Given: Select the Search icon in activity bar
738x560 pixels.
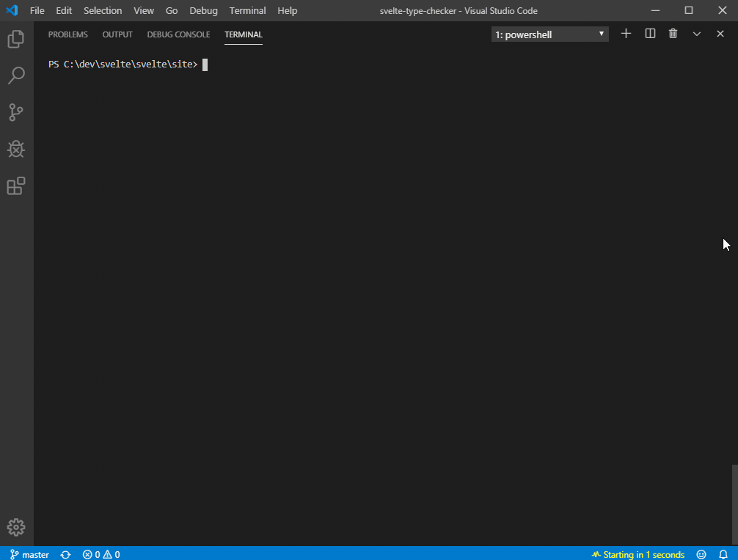Looking at the screenshot, I should (x=15, y=75).
